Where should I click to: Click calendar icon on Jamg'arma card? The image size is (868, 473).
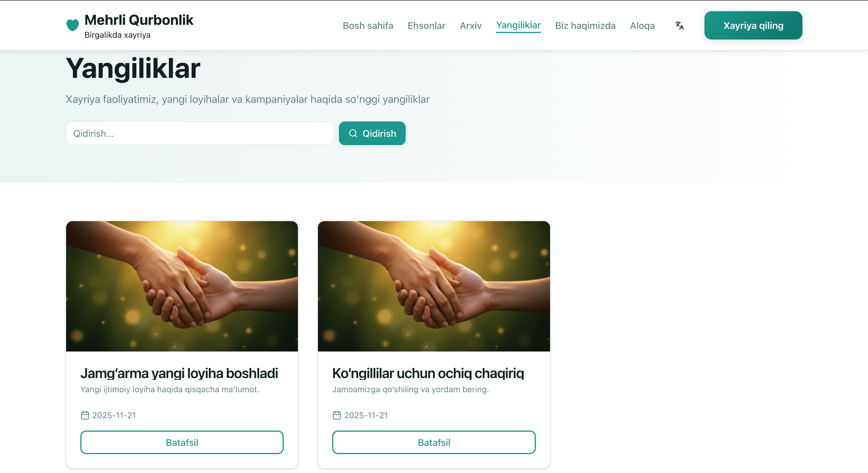point(85,415)
